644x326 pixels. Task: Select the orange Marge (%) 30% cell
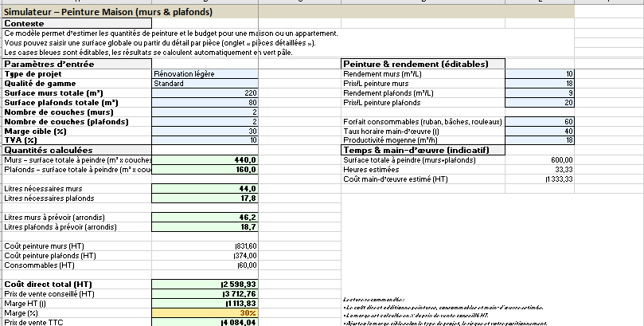(x=205, y=312)
